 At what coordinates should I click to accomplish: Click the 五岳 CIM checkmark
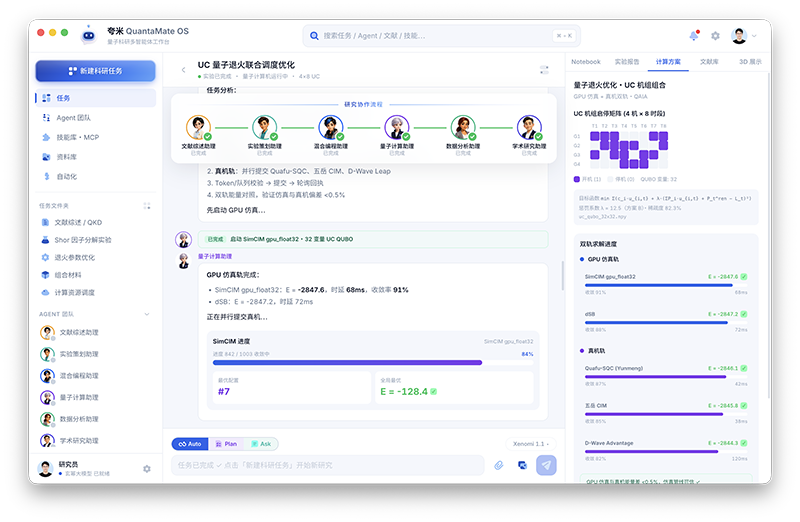[x=744, y=406]
